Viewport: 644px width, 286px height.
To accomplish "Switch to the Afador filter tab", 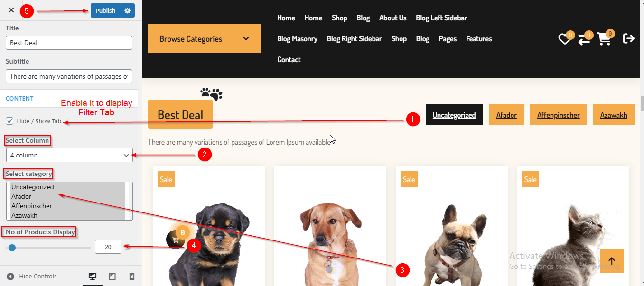I will [506, 115].
